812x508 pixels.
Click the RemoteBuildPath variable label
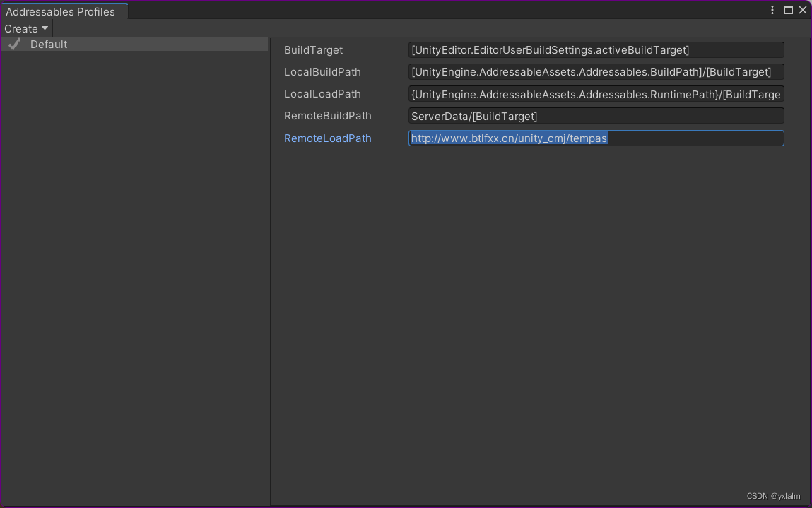[x=327, y=116]
